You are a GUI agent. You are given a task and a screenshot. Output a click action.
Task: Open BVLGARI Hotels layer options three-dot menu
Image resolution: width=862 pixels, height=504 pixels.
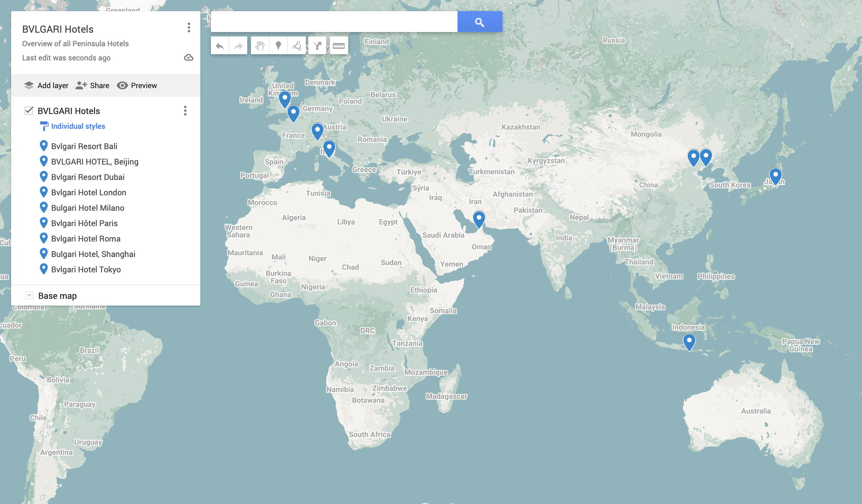(x=185, y=111)
